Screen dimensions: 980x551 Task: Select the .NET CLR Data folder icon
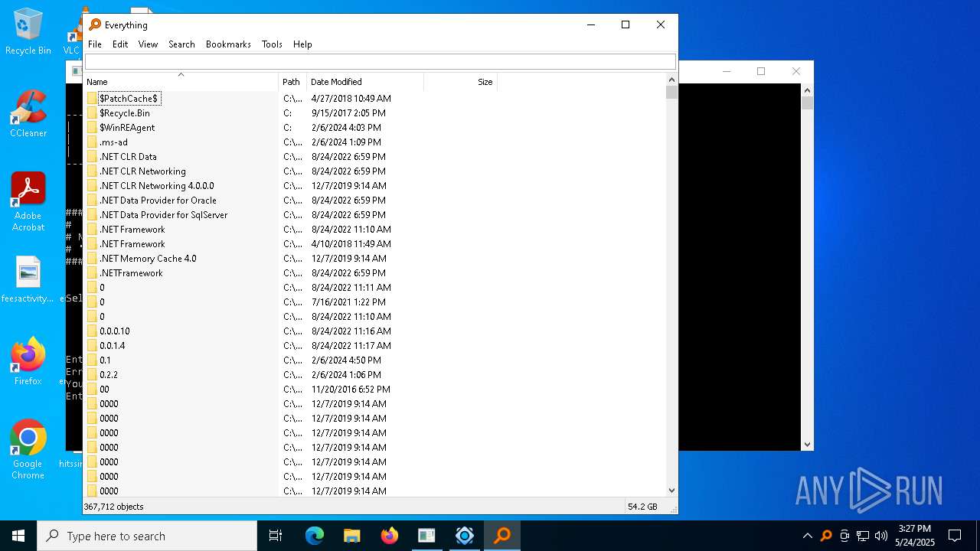(x=93, y=157)
